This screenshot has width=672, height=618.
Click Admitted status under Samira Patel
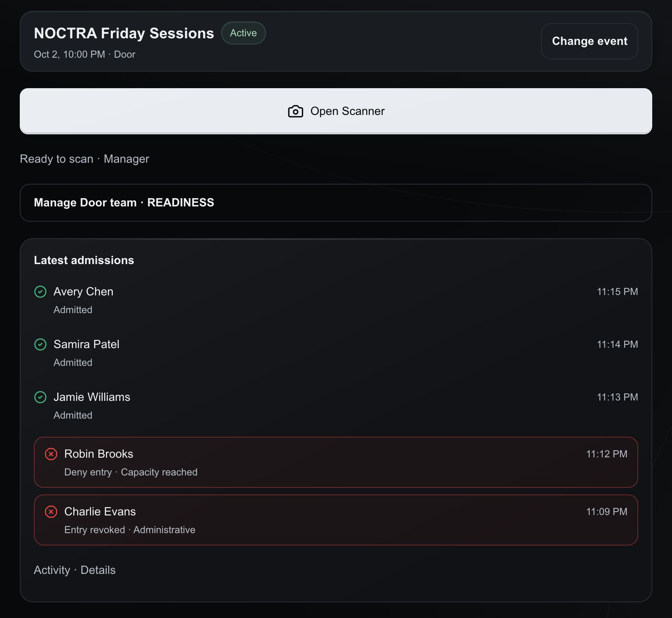point(73,363)
